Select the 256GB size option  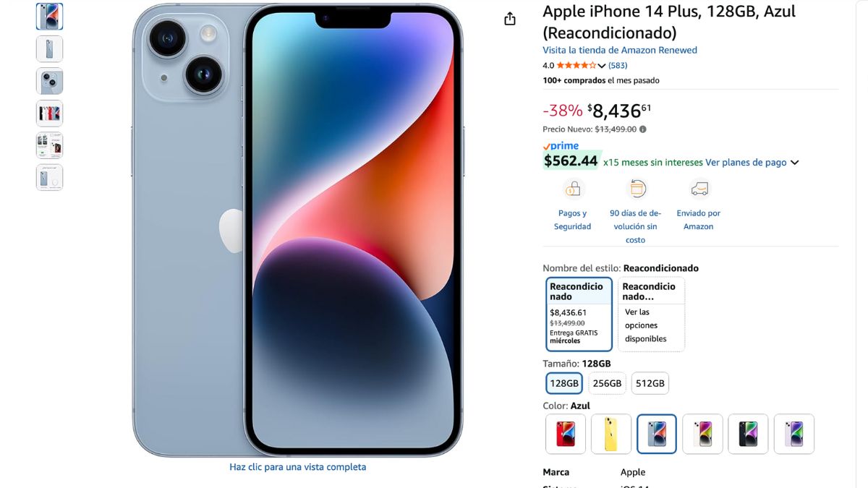coord(607,383)
